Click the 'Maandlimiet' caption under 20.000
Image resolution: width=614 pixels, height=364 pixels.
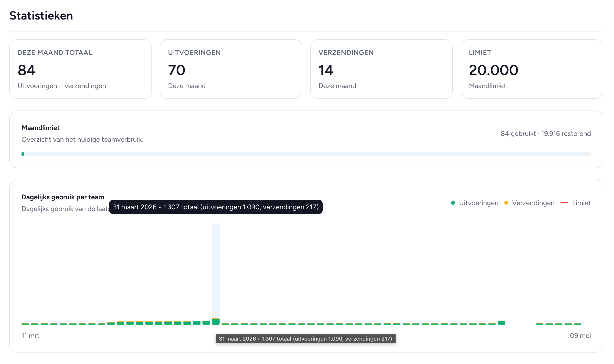[487, 86]
